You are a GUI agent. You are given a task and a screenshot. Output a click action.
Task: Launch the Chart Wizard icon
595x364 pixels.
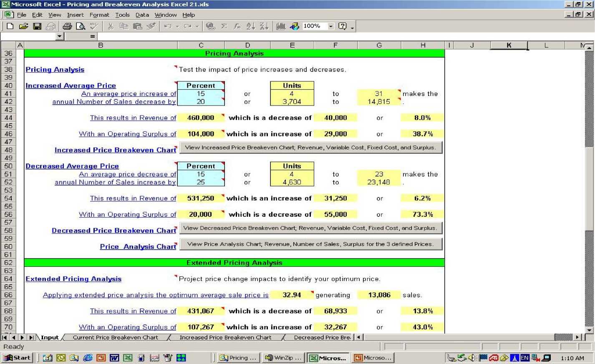click(281, 26)
